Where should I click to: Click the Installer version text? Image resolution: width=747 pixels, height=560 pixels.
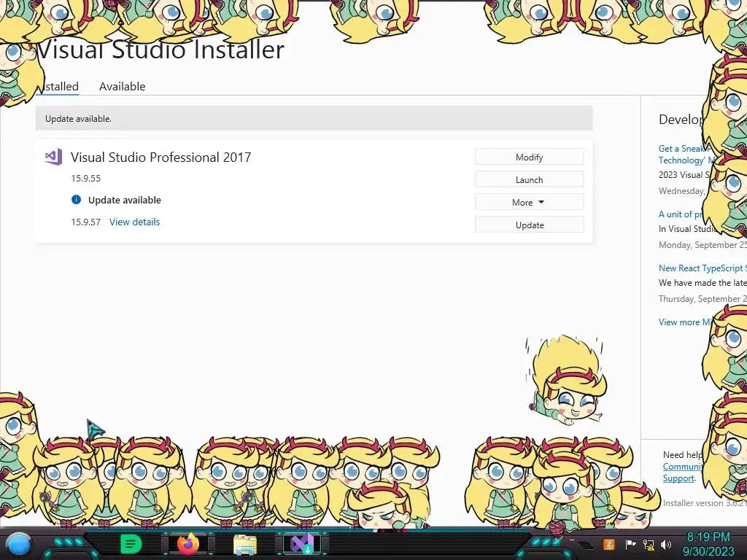coord(704,503)
